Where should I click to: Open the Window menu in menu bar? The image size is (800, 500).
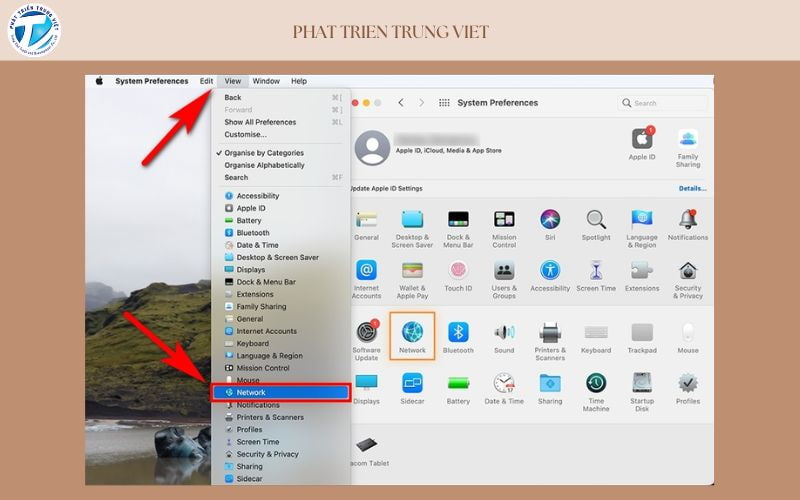click(x=266, y=81)
